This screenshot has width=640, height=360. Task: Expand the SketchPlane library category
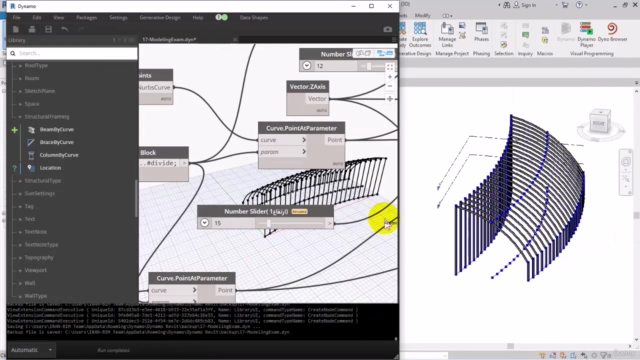[x=20, y=91]
